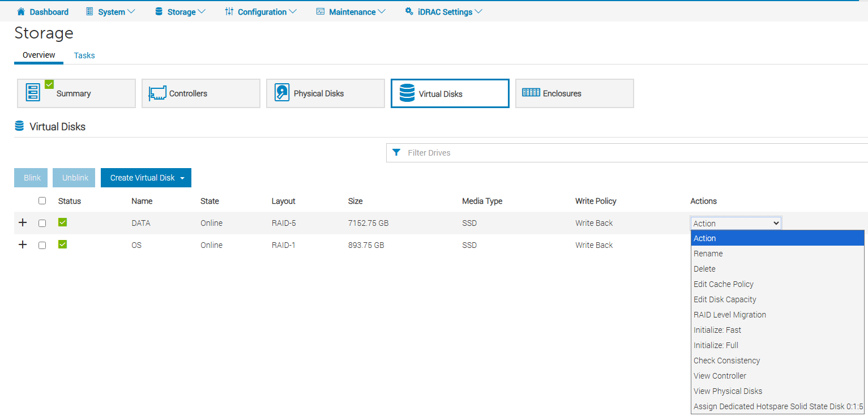Click the Enclosures icon tile
This screenshot has height=416, width=868.
pos(531,92)
